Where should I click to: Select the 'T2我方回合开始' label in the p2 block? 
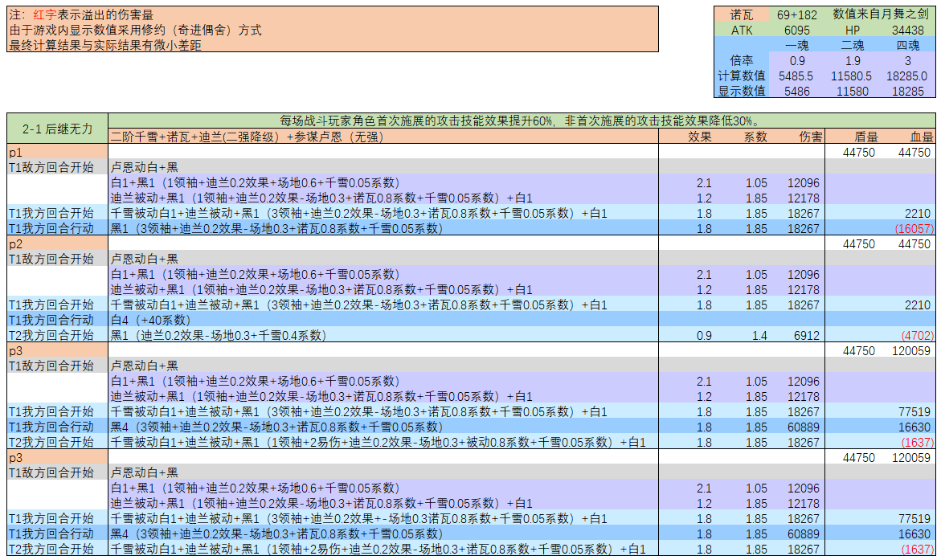tap(58, 335)
